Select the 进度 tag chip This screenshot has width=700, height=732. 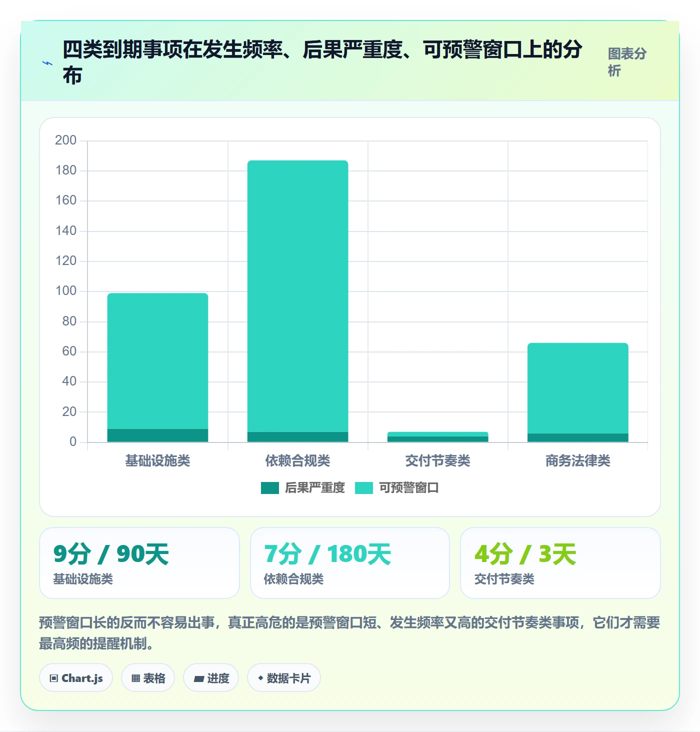211,678
